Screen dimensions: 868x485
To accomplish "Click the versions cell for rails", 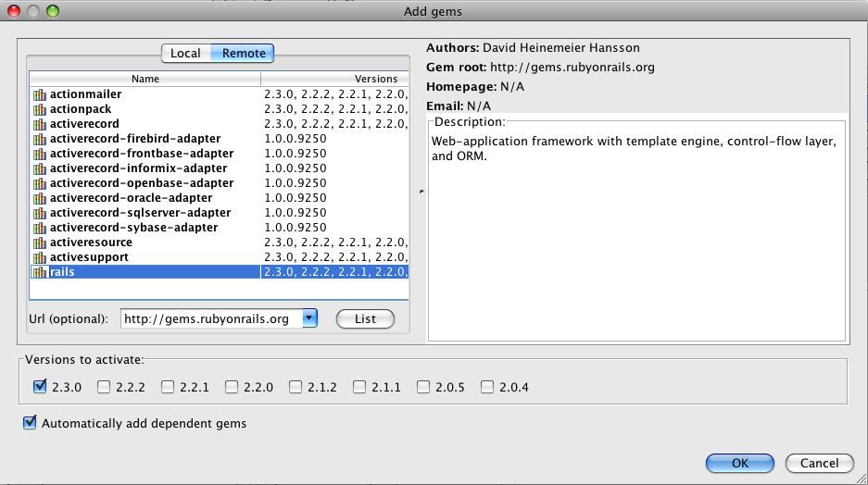I will tap(335, 271).
